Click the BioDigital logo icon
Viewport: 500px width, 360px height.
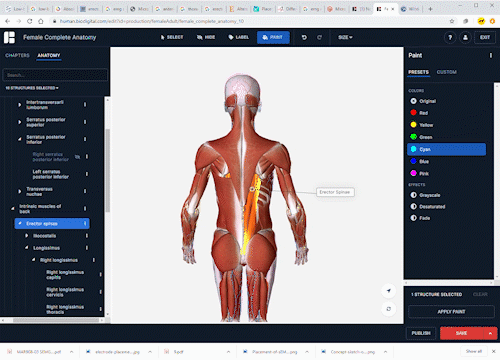tap(9, 37)
